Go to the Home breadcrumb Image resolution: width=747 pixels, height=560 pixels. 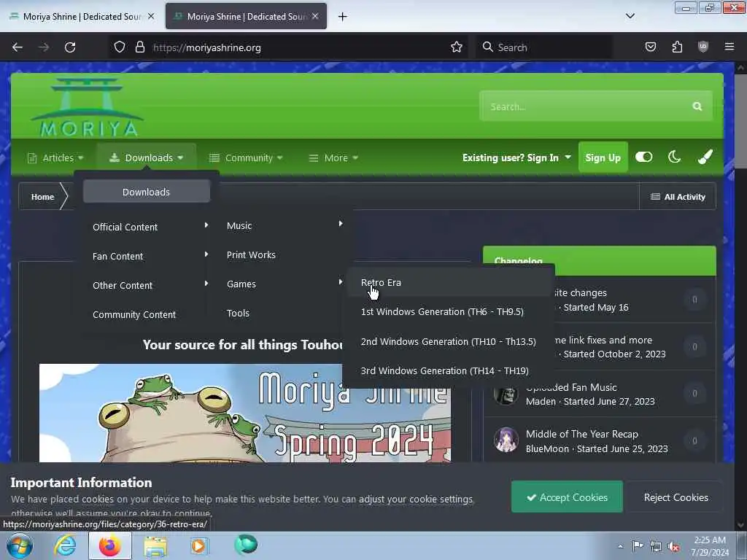pyautogui.click(x=42, y=197)
